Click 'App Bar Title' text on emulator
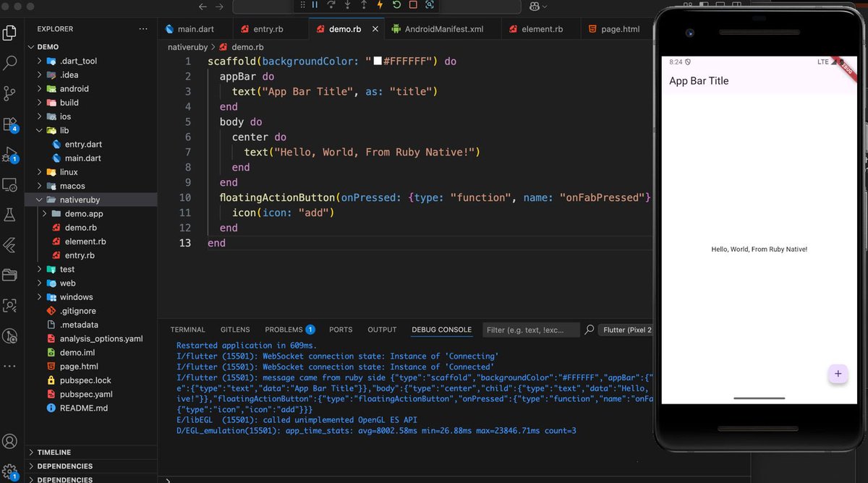 [699, 81]
